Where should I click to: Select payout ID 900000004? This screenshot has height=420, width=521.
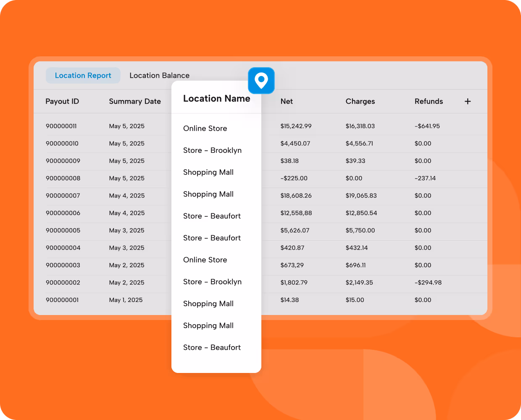tap(63, 248)
